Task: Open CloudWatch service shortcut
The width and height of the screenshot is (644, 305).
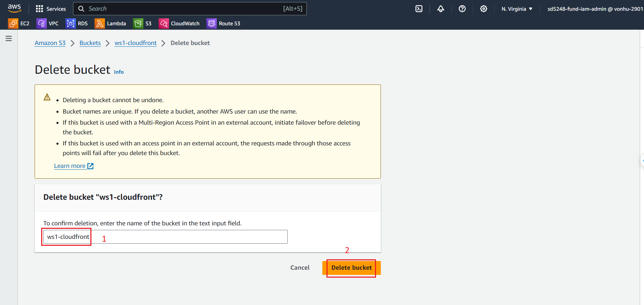Action: (x=179, y=24)
